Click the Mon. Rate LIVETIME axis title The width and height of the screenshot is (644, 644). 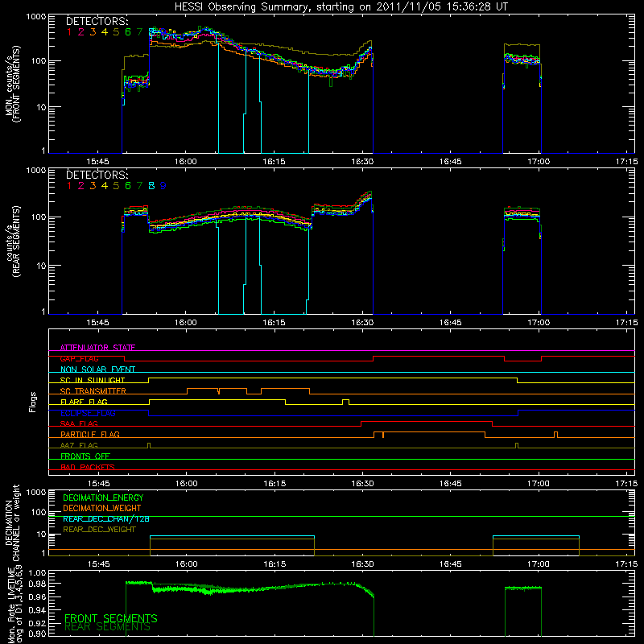click(x=14, y=605)
